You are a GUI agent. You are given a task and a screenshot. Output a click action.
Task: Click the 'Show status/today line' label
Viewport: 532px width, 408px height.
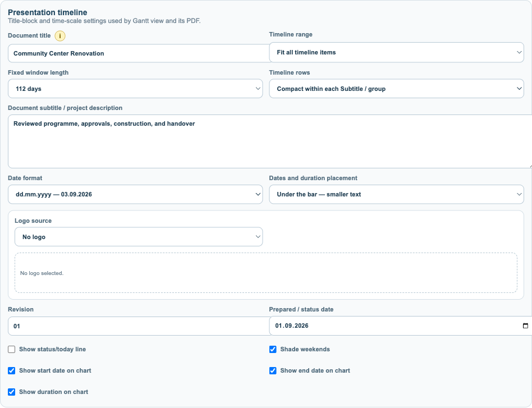tap(52, 349)
